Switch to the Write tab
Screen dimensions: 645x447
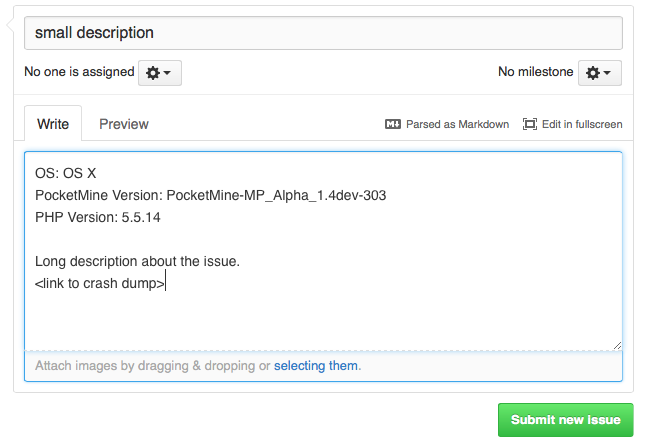tap(53, 124)
